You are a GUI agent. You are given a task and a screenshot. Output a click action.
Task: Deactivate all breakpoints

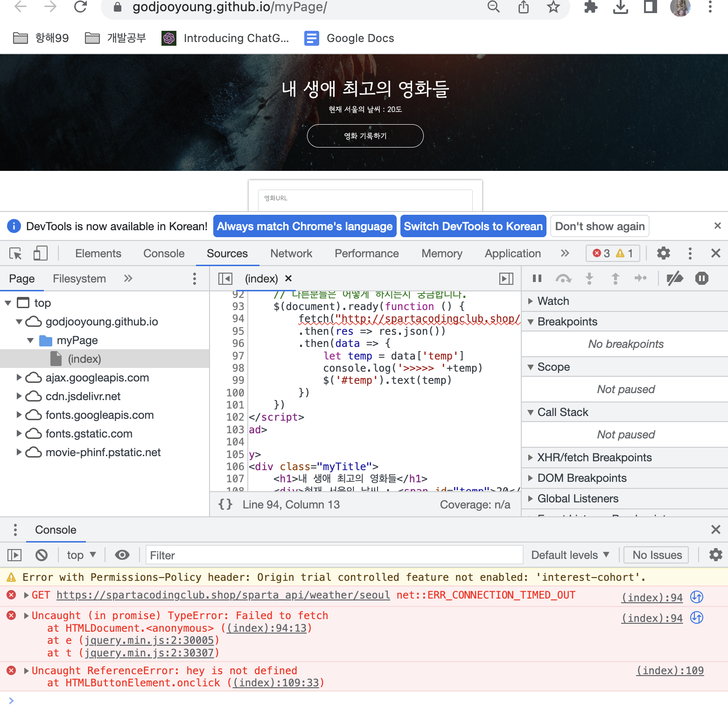(x=675, y=279)
